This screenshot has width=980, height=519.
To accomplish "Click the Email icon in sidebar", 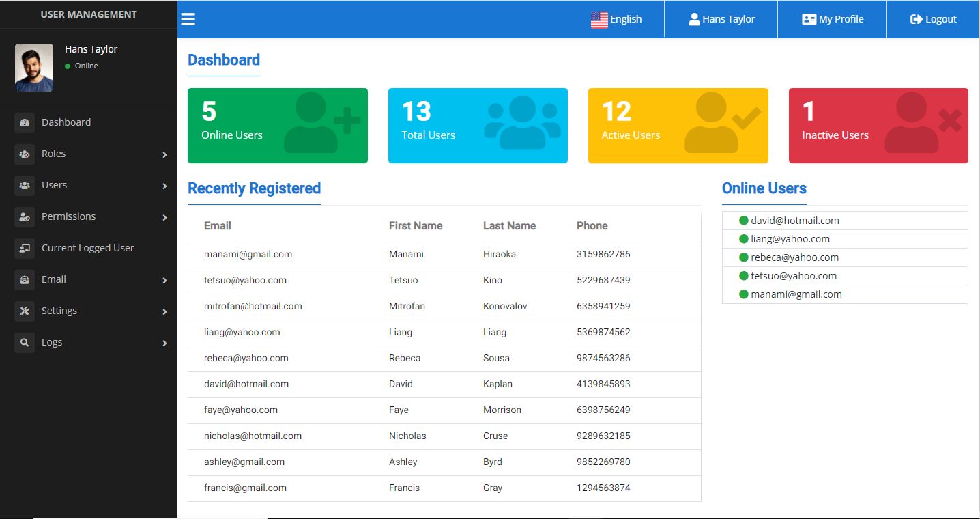I will click(x=25, y=280).
